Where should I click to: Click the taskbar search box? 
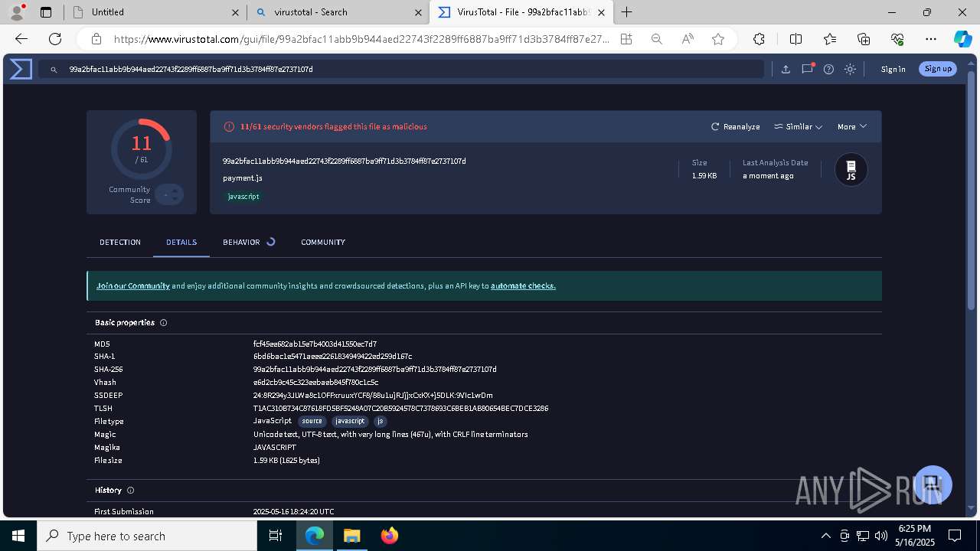(147, 536)
